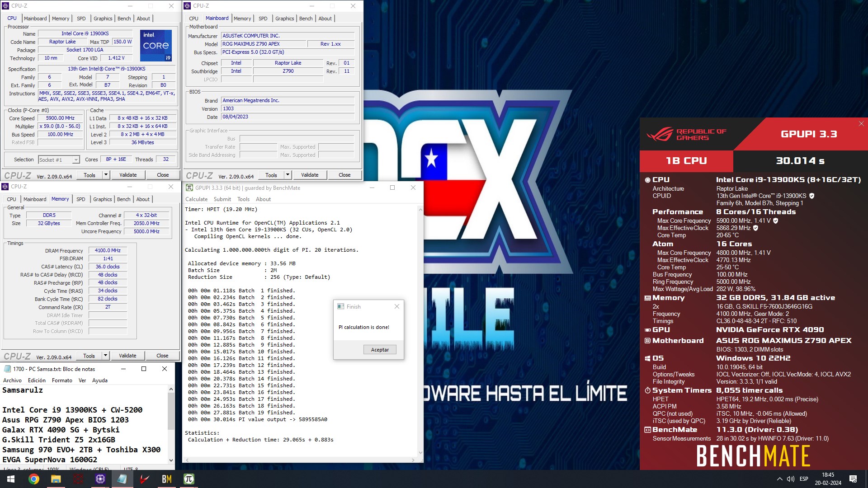Open Calculate menu in GPUPI
Viewport: 868px width, 488px height.
coord(197,199)
